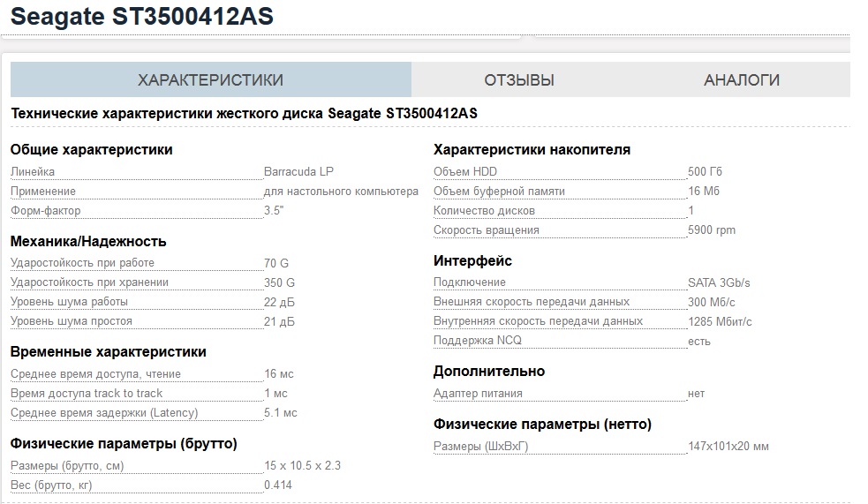Select 'Внешняя скорость передачи данных' label
868x504 pixels.
pos(532,302)
